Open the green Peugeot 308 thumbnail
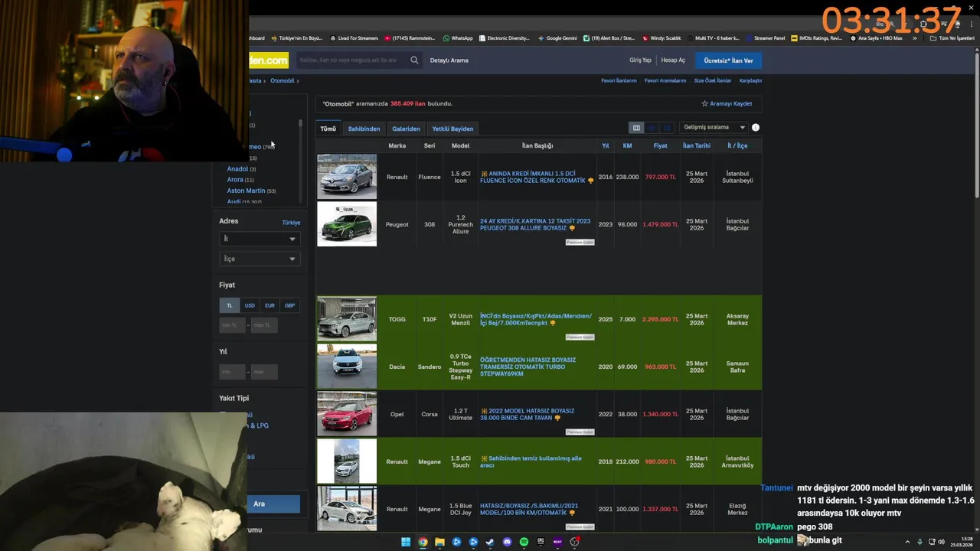The image size is (980, 551). pyautogui.click(x=347, y=224)
